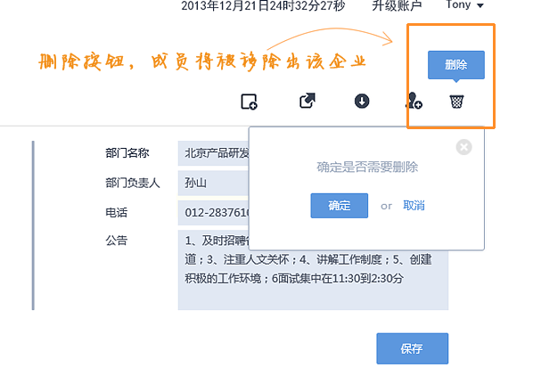Confirm deletion with the 确定 button
This screenshot has width=533, height=392.
pyautogui.click(x=340, y=206)
